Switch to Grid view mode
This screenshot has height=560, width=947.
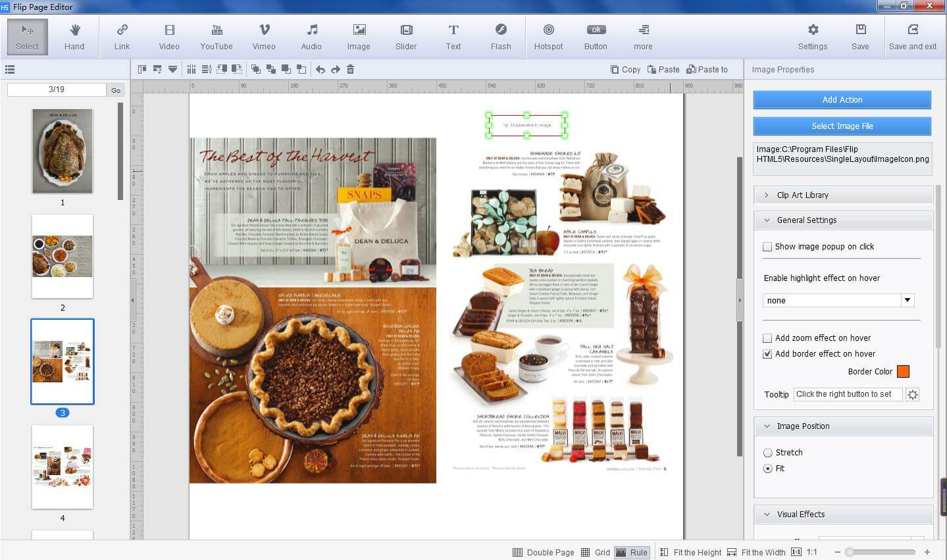click(596, 552)
